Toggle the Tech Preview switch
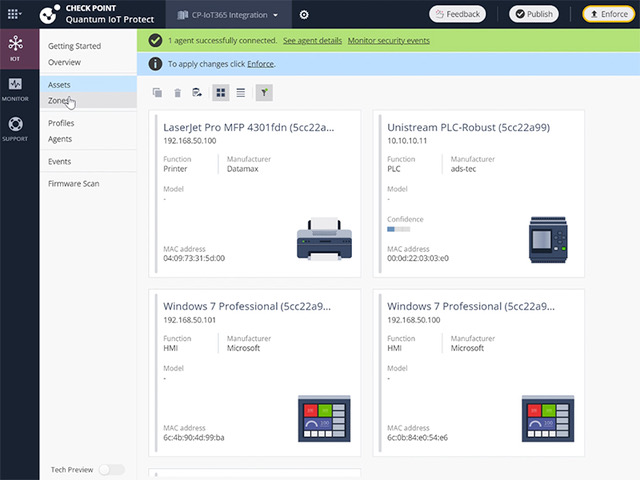 (x=111, y=469)
